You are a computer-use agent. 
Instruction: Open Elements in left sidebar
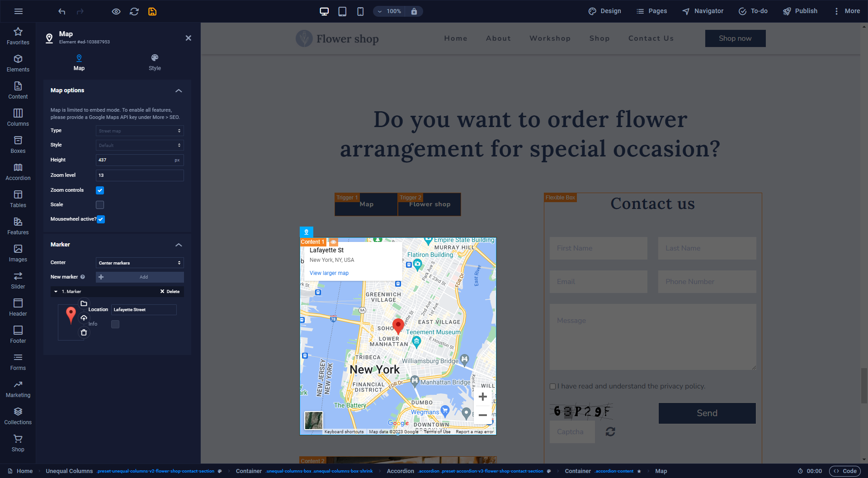pyautogui.click(x=18, y=63)
